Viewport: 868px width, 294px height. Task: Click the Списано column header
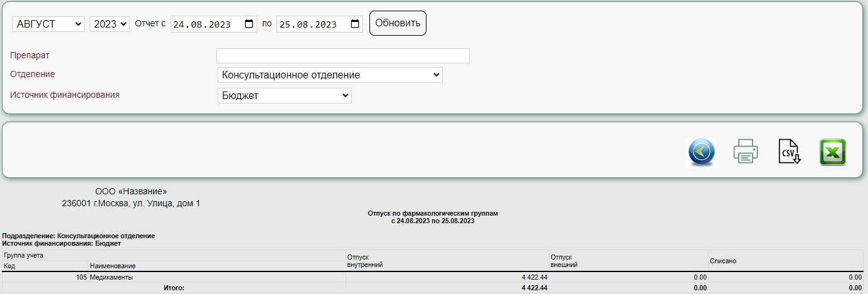[x=722, y=261]
